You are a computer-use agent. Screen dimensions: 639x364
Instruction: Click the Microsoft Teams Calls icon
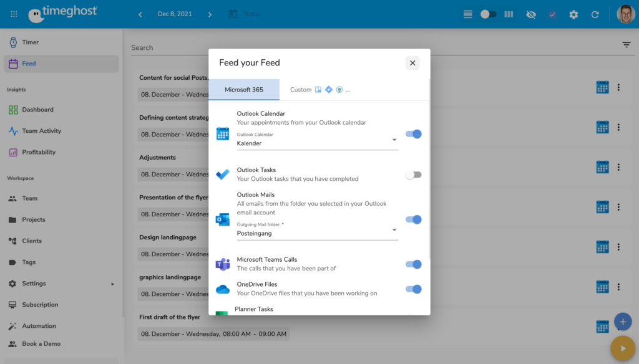coord(222,264)
